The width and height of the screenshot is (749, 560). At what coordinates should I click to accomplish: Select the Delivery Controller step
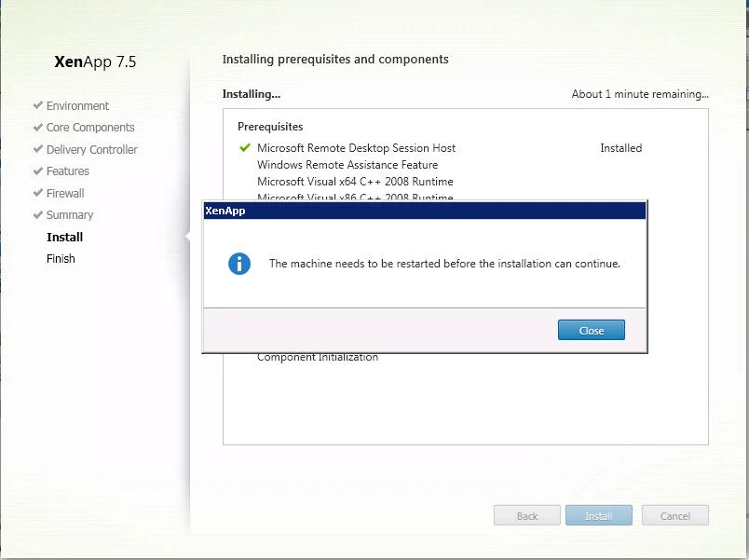pyautogui.click(x=91, y=150)
